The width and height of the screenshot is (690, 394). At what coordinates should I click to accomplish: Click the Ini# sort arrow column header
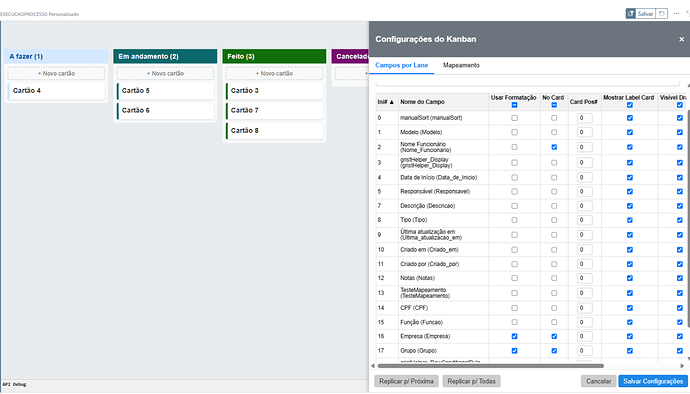pos(385,102)
